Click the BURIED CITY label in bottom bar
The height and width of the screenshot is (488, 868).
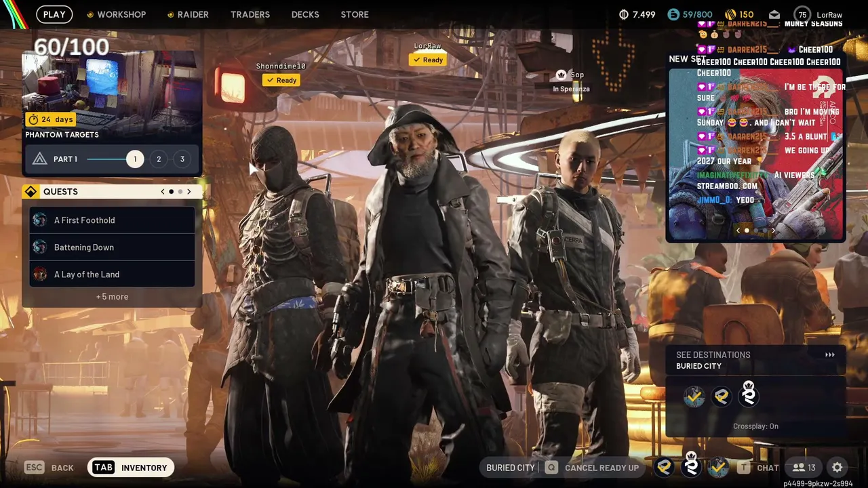pos(511,468)
